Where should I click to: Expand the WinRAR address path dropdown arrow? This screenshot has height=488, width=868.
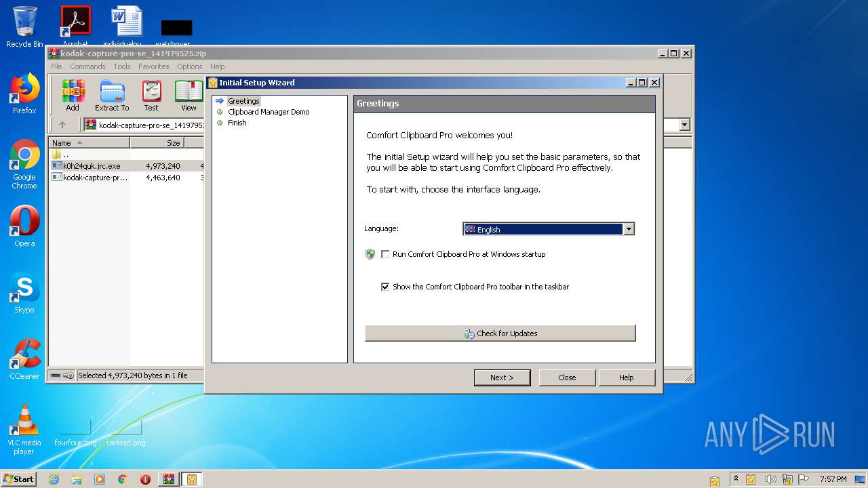(684, 125)
